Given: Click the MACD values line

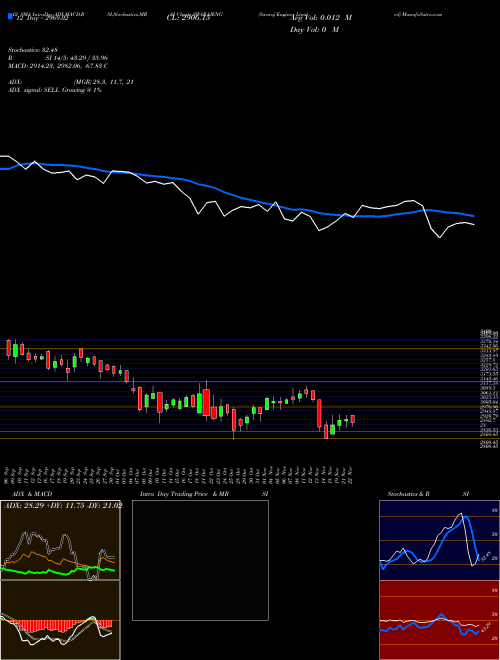Looking at the screenshot, I should [58, 66].
